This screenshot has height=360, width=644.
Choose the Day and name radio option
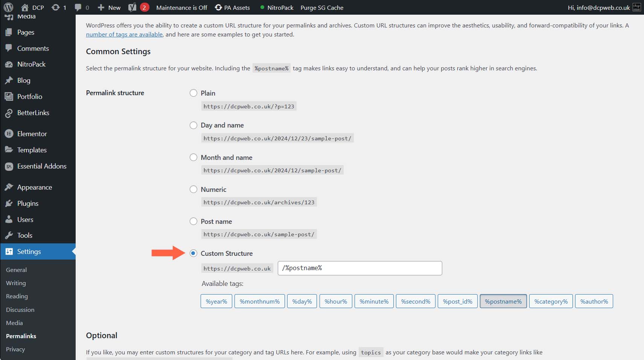[193, 125]
